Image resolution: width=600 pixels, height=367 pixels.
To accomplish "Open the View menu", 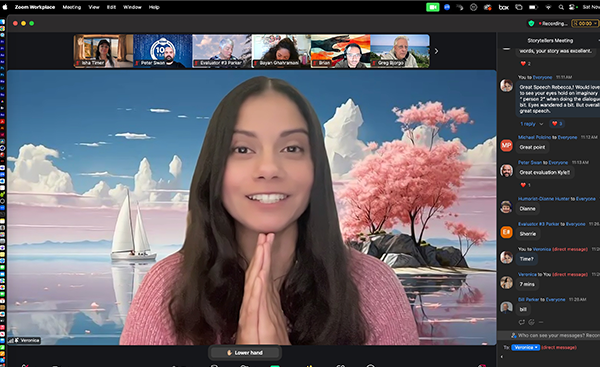I will click(x=94, y=7).
